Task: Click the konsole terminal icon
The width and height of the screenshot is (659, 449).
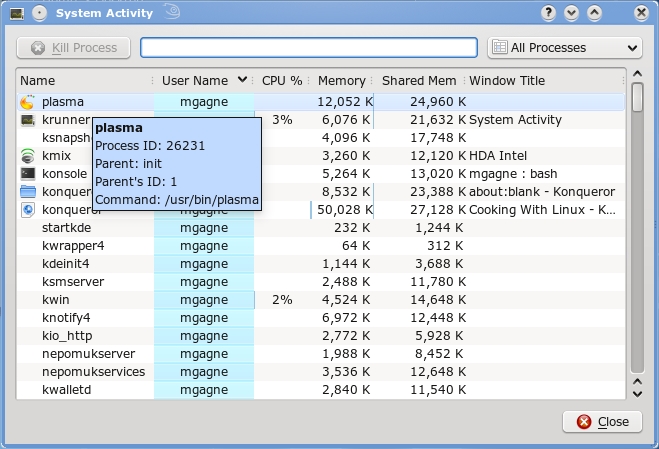Action: 28,174
